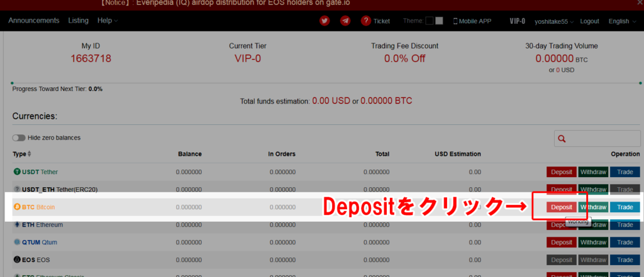The height and width of the screenshot is (277, 644).
Task: Click the search magnifier icon
Action: [x=562, y=139]
